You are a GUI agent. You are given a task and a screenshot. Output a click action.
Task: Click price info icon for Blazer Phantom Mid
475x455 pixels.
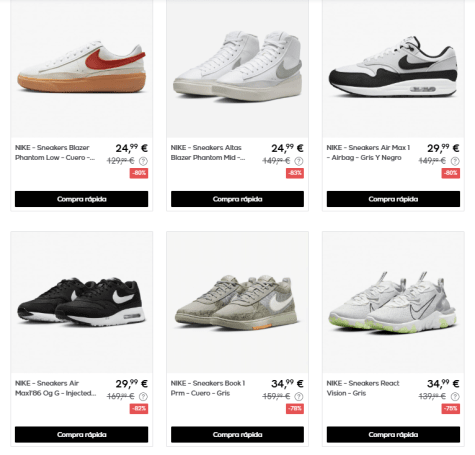pyautogui.click(x=299, y=161)
